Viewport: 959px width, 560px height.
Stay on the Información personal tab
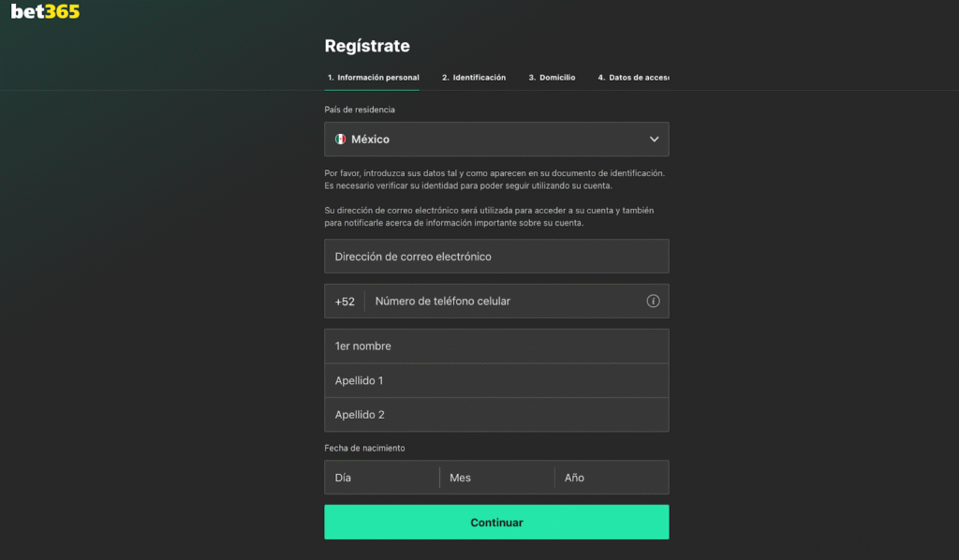pos(372,77)
